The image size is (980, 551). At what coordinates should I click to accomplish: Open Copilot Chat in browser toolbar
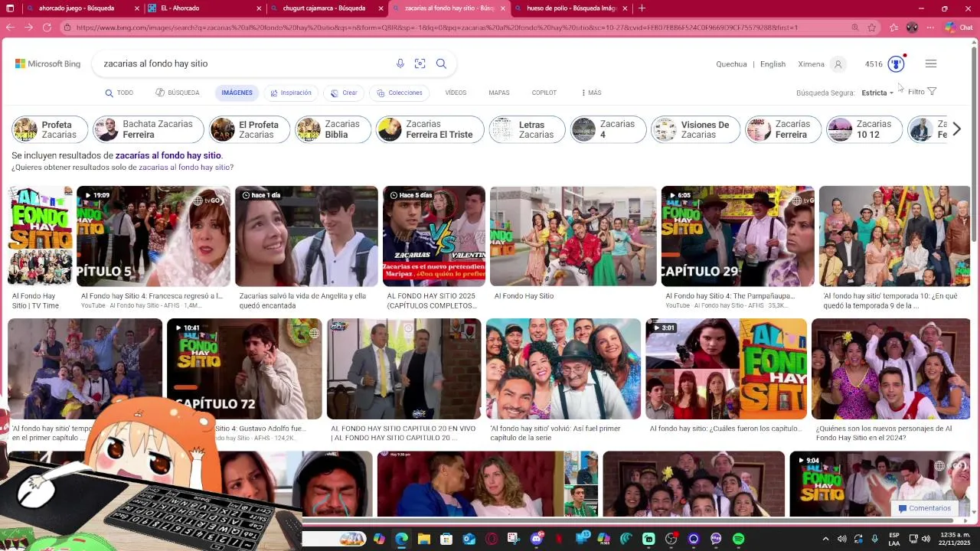[959, 28]
